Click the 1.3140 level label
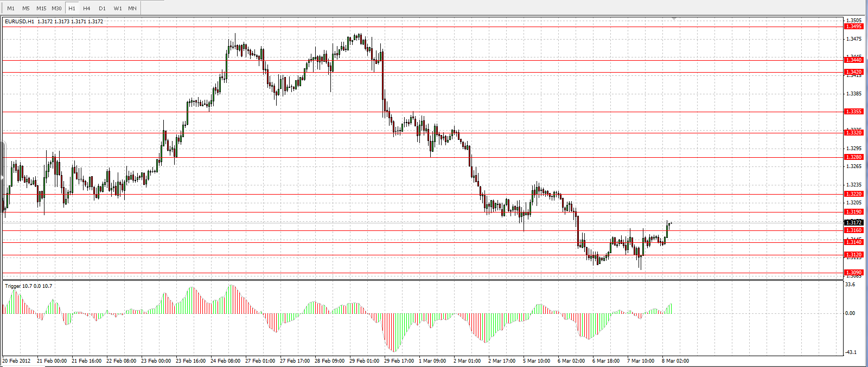Screen dimensions: 868x367 [854, 242]
